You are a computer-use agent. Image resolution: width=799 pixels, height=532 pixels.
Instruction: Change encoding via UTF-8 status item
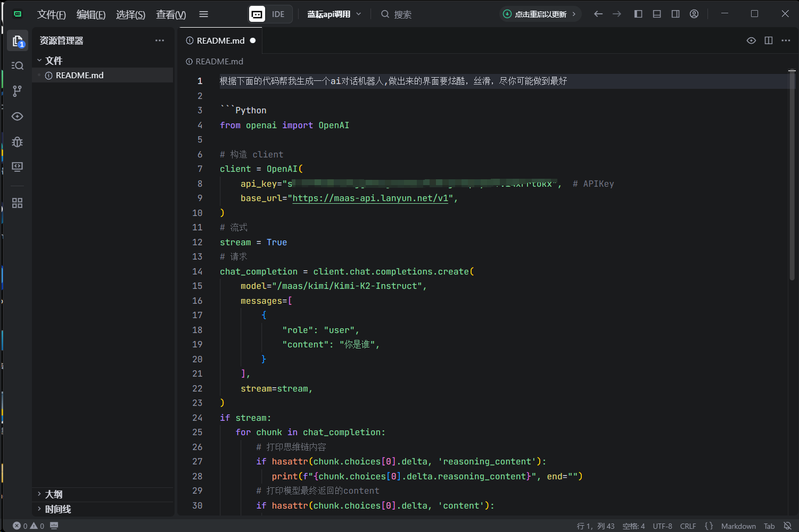click(662, 526)
